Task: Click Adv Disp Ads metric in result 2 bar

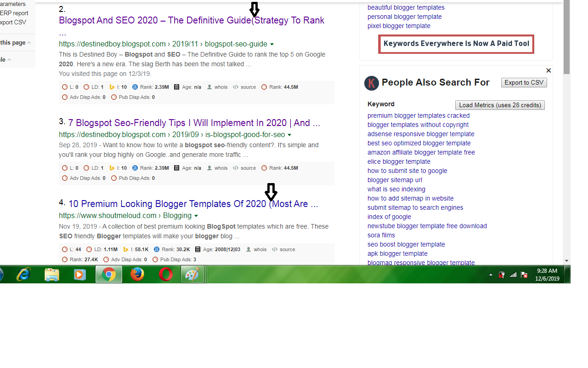Action: coord(84,97)
